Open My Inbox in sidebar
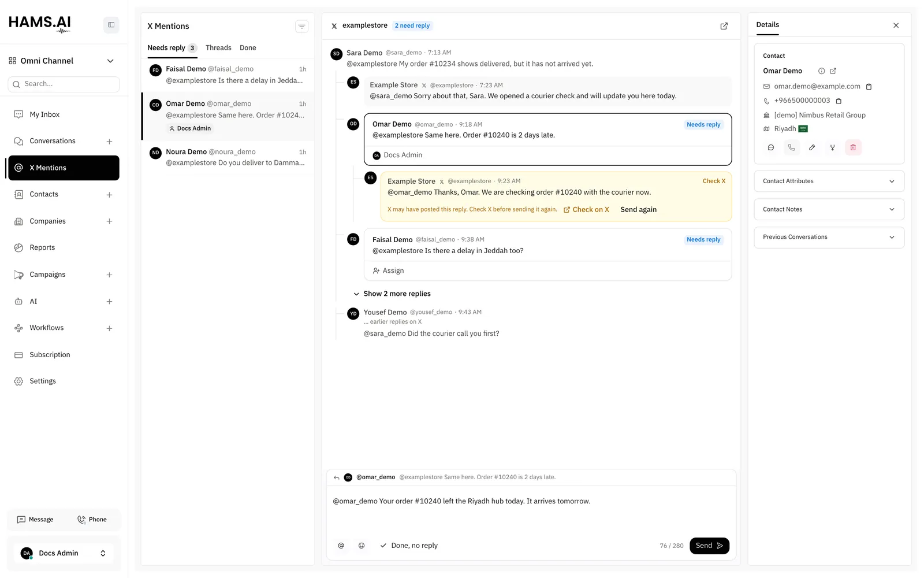Viewport: 924px width, 578px height. click(64, 114)
